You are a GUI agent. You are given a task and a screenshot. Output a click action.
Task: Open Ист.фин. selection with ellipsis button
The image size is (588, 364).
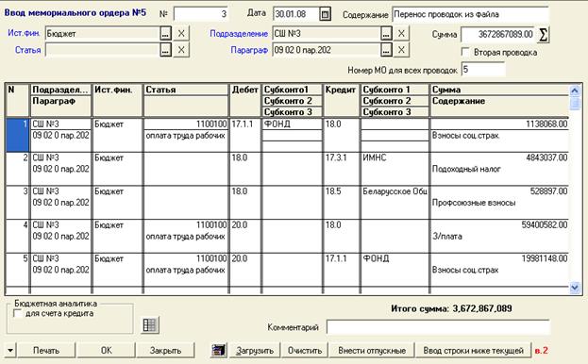[x=165, y=33]
